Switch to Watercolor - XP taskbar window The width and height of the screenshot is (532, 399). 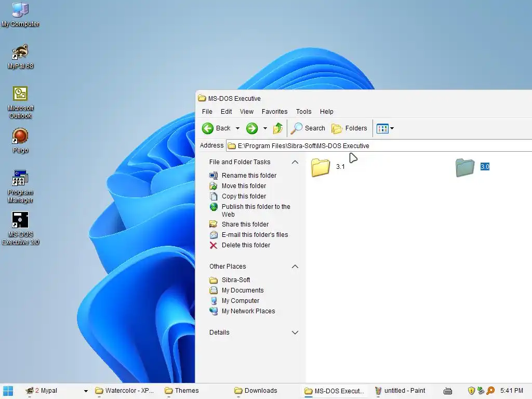pos(124,391)
